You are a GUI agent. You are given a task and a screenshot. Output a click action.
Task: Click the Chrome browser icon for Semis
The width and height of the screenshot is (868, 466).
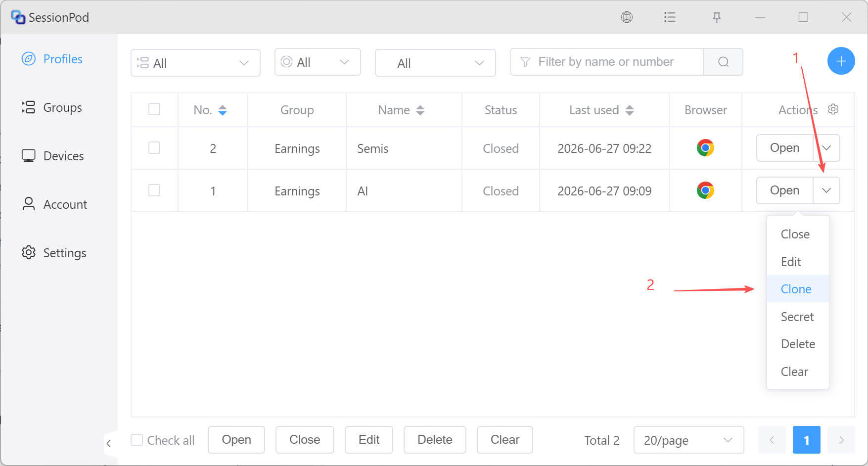point(705,148)
